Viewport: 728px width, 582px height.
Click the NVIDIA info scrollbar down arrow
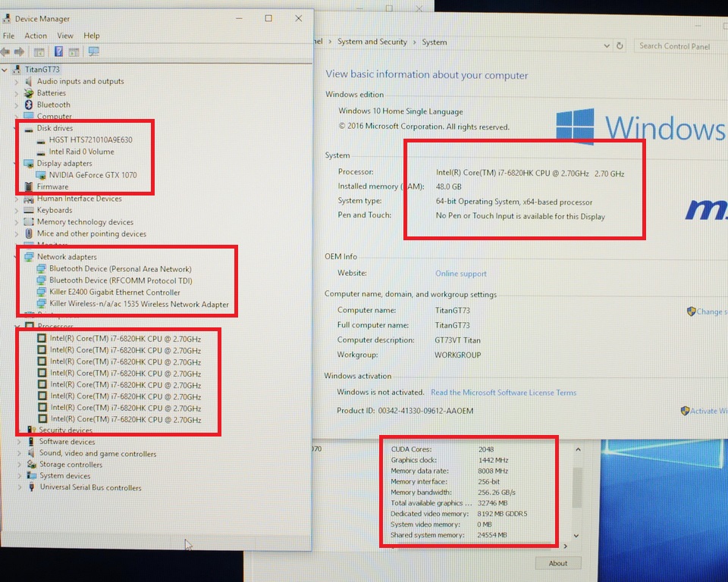pos(576,536)
